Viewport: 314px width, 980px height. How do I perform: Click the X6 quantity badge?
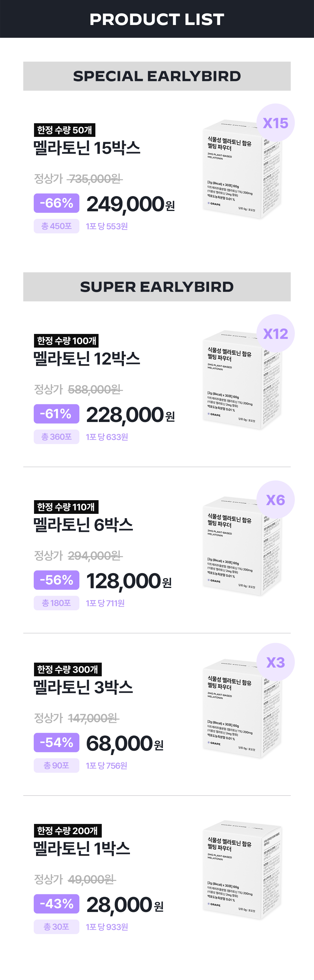pos(275,500)
